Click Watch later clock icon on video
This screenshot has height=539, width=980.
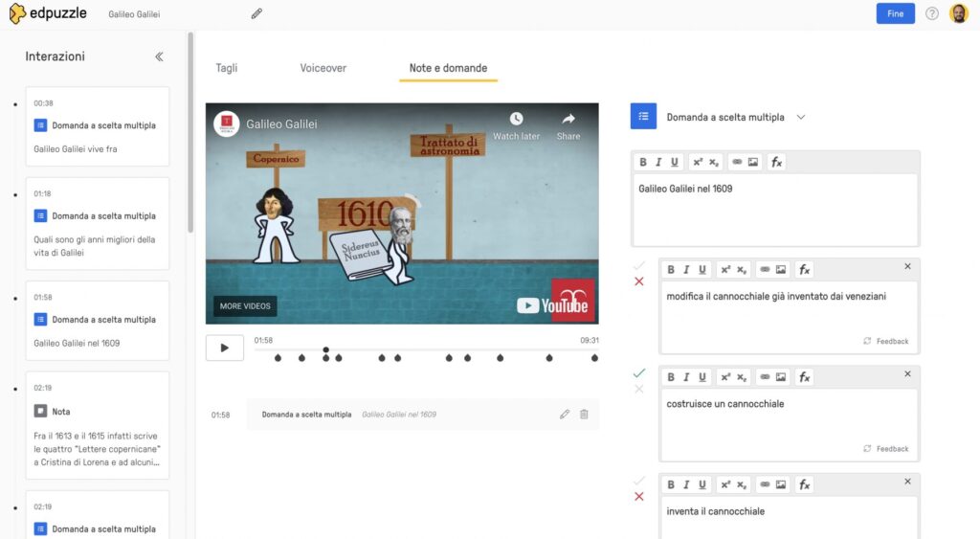[516, 124]
